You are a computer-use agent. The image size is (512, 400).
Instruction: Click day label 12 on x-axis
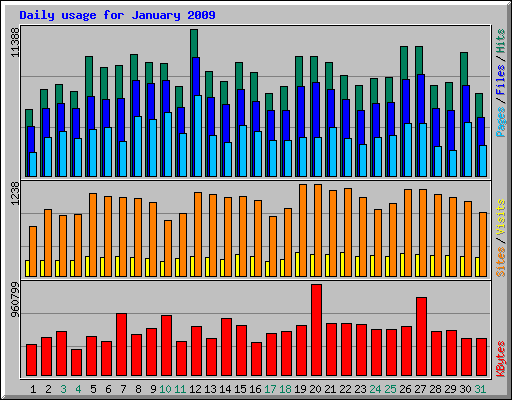click(195, 389)
